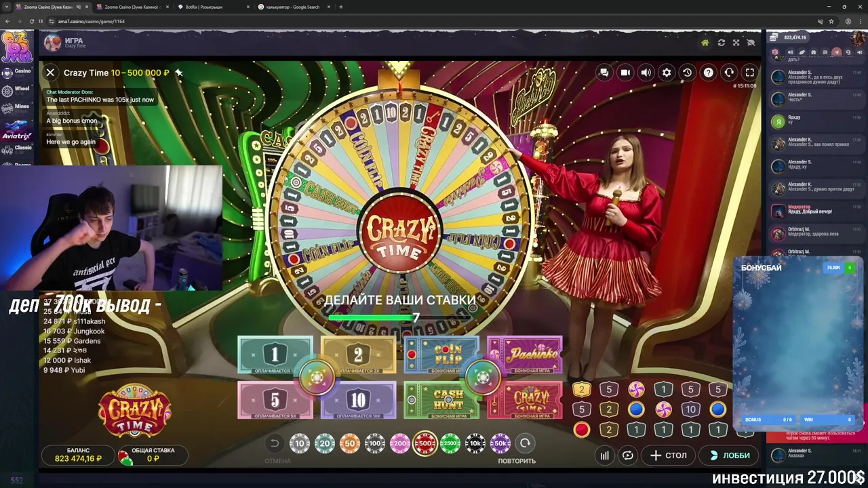Open autoplay circular arrows icon
868x488 pixels.
coord(628,455)
